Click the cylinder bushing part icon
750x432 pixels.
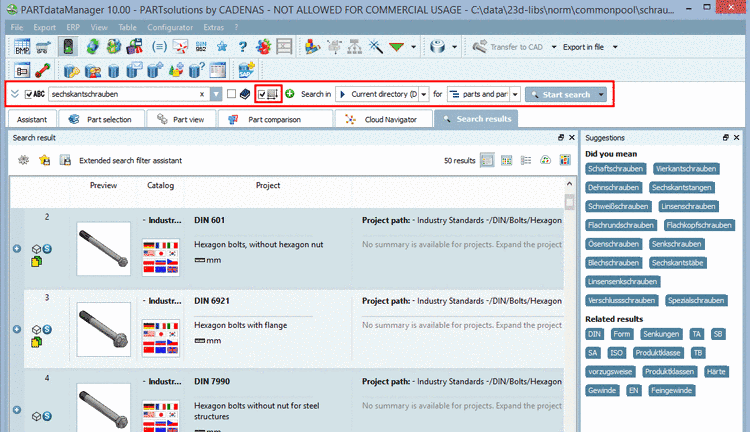tap(437, 47)
